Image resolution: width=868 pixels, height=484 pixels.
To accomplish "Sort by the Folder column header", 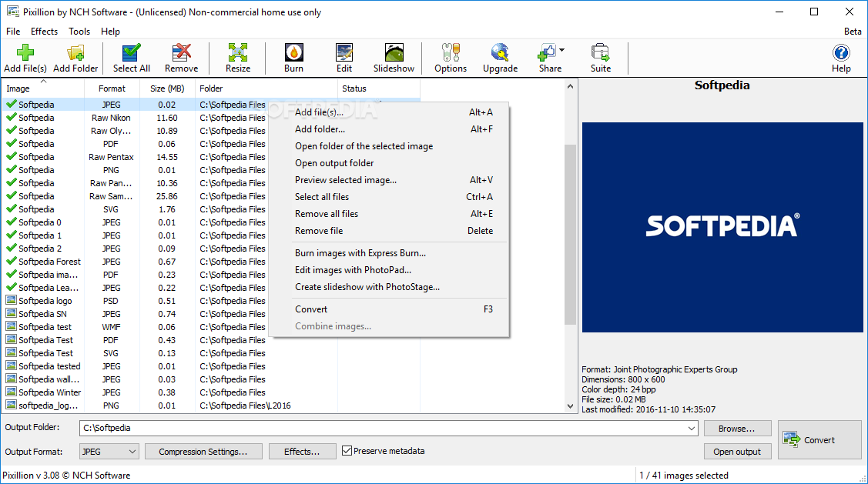I will click(x=266, y=88).
